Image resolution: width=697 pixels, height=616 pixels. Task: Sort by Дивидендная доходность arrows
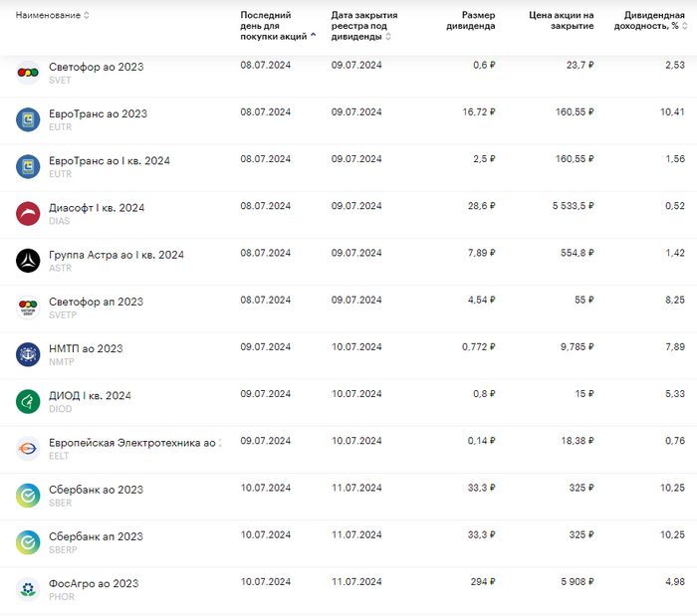[x=685, y=26]
